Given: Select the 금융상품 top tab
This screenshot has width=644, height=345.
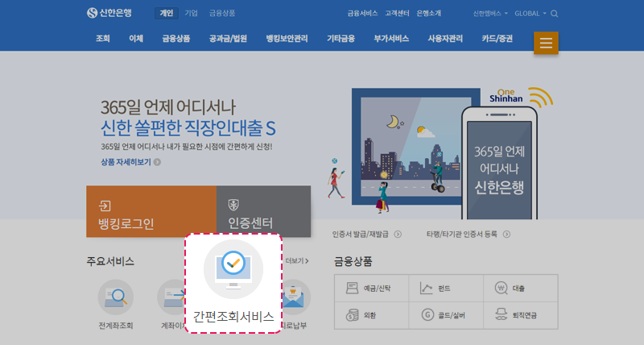Looking at the screenshot, I should point(222,13).
